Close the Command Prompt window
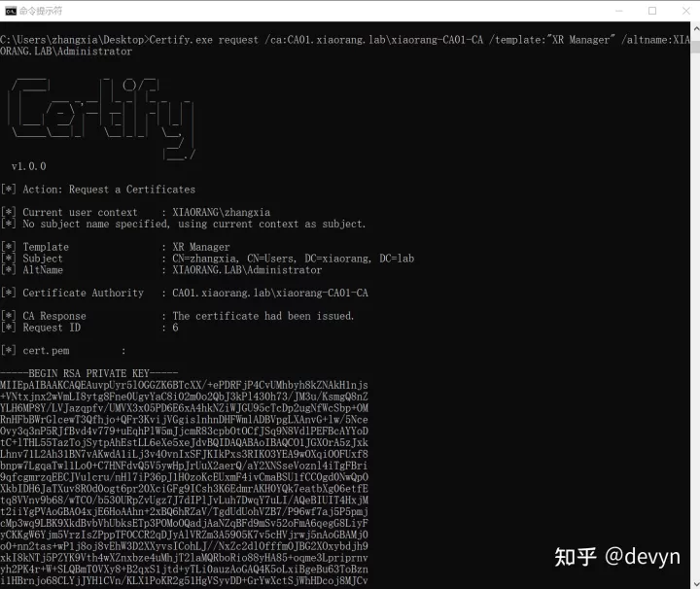The image size is (700, 589). point(686,11)
